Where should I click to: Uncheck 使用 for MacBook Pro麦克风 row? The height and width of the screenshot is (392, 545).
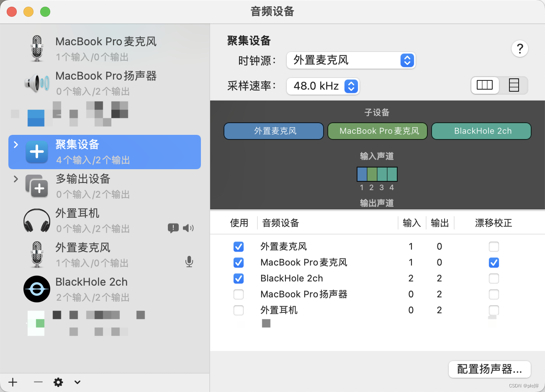click(239, 263)
